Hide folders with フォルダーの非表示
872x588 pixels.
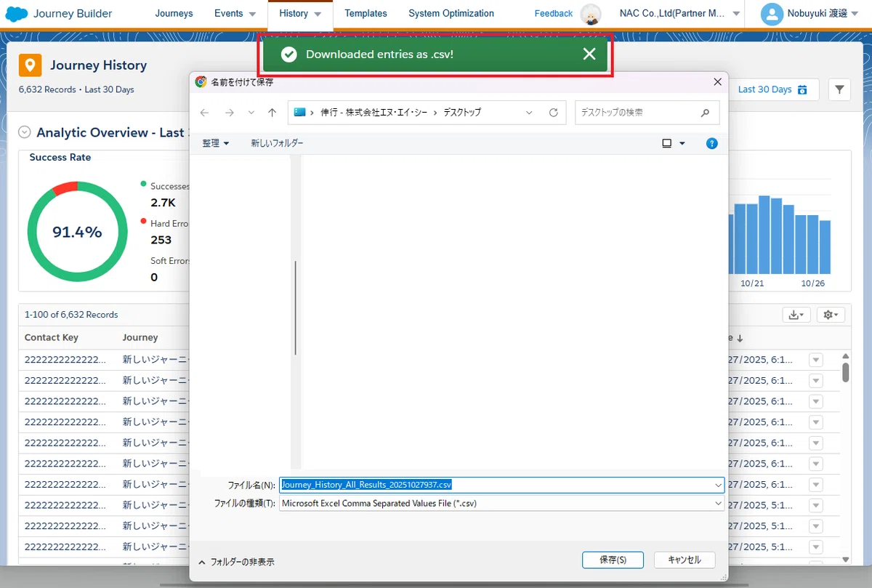click(x=236, y=562)
